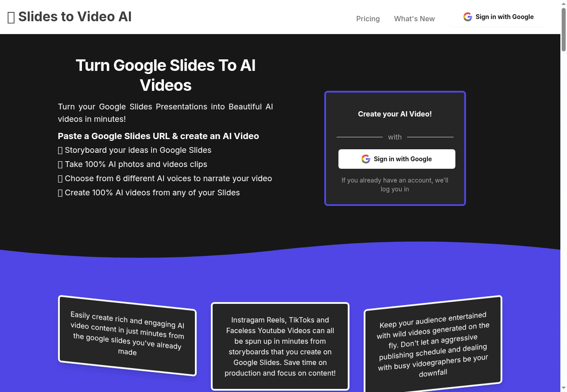Click the top-right Sign in with Google button
The height and width of the screenshot is (392, 567).
click(x=498, y=17)
